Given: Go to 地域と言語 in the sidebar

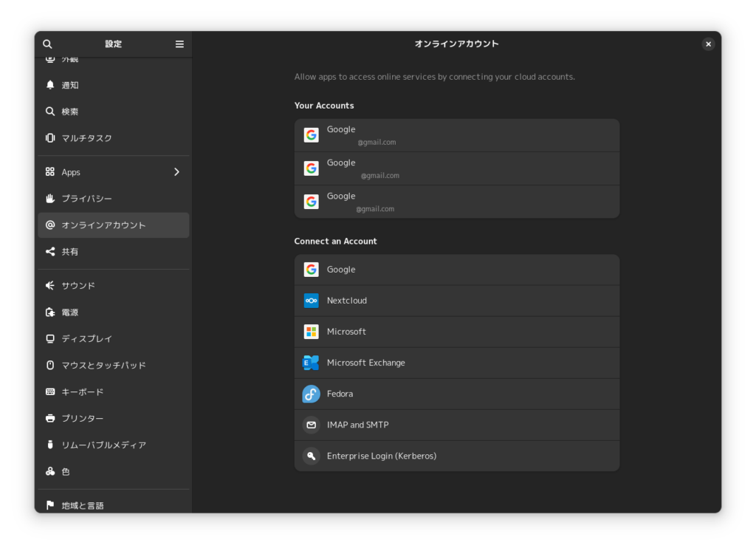Looking at the screenshot, I should point(113,505).
